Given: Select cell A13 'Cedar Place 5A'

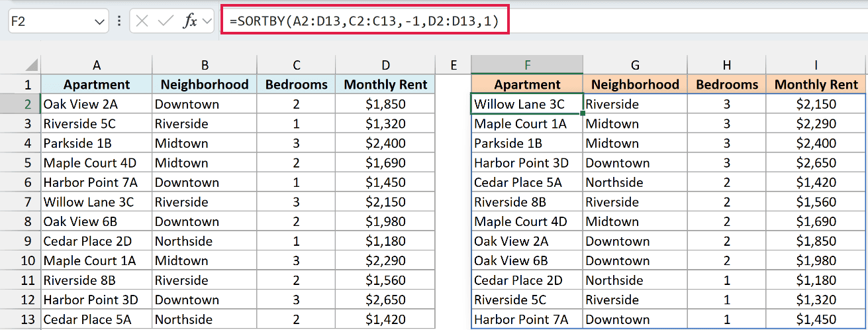Looking at the screenshot, I should click(x=97, y=319).
